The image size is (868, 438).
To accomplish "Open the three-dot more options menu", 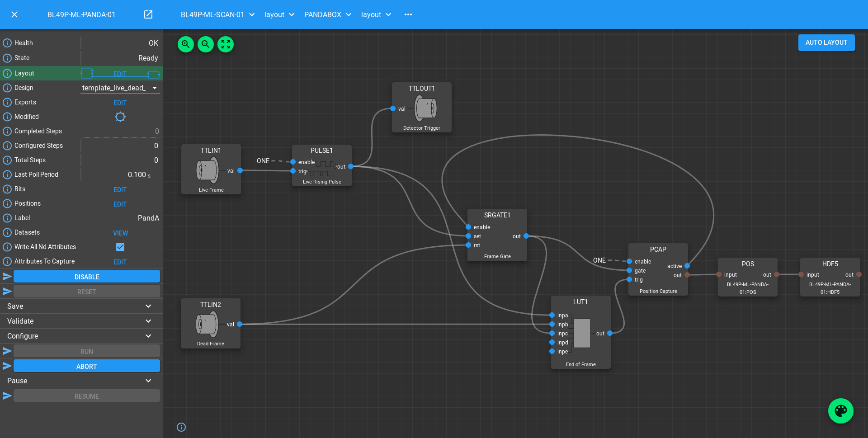I will coord(408,14).
